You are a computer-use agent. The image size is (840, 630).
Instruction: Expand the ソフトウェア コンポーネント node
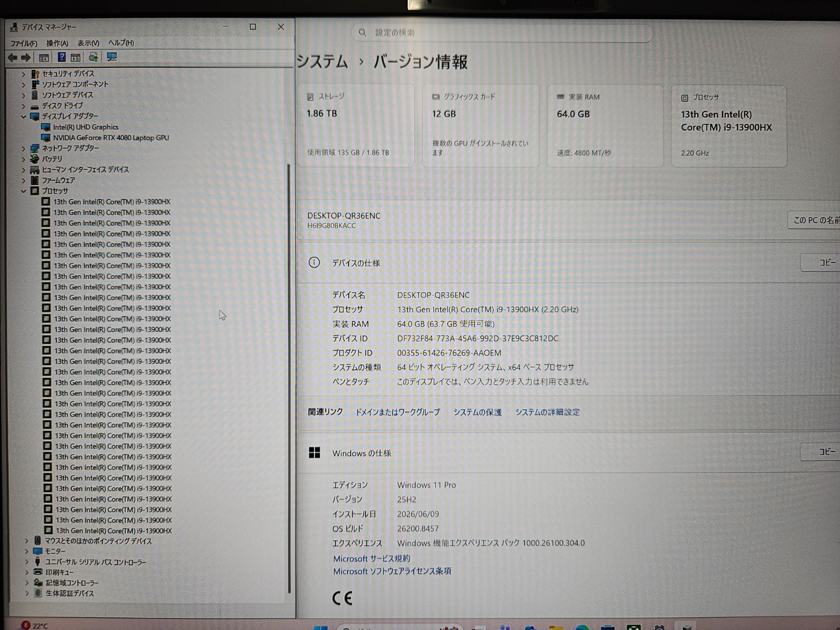(x=24, y=85)
